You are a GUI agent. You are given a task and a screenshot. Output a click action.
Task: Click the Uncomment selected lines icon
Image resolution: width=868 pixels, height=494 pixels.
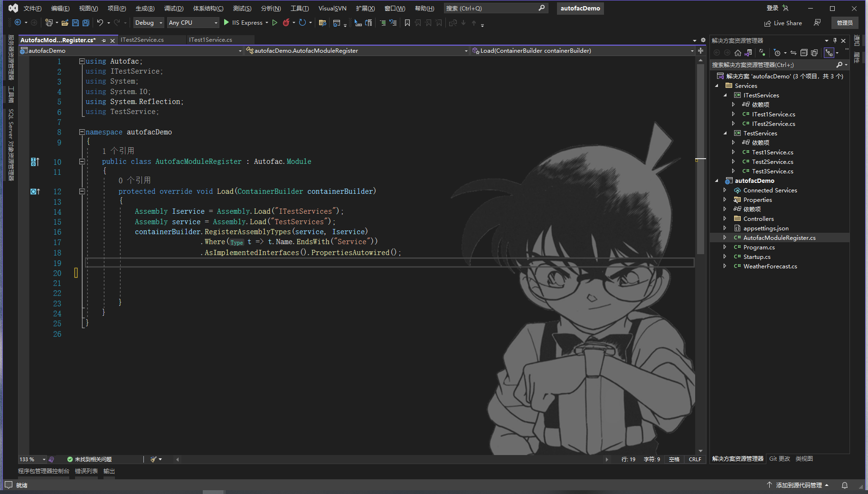click(x=393, y=23)
